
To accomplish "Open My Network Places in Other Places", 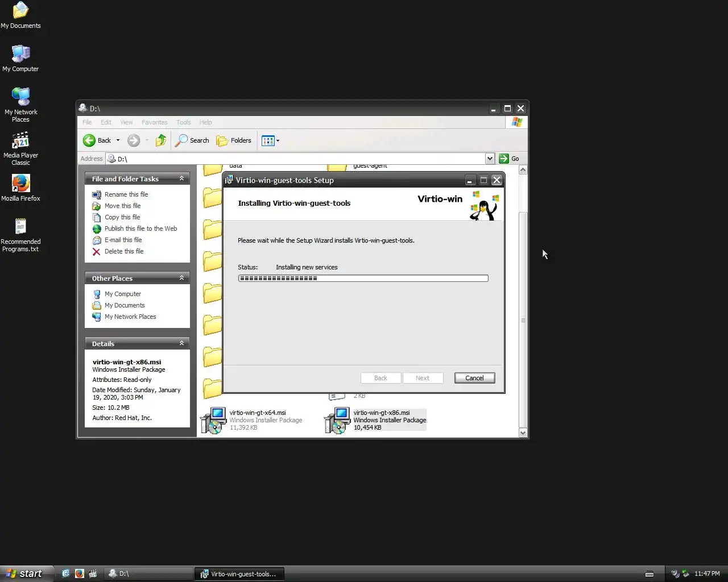I will click(130, 317).
